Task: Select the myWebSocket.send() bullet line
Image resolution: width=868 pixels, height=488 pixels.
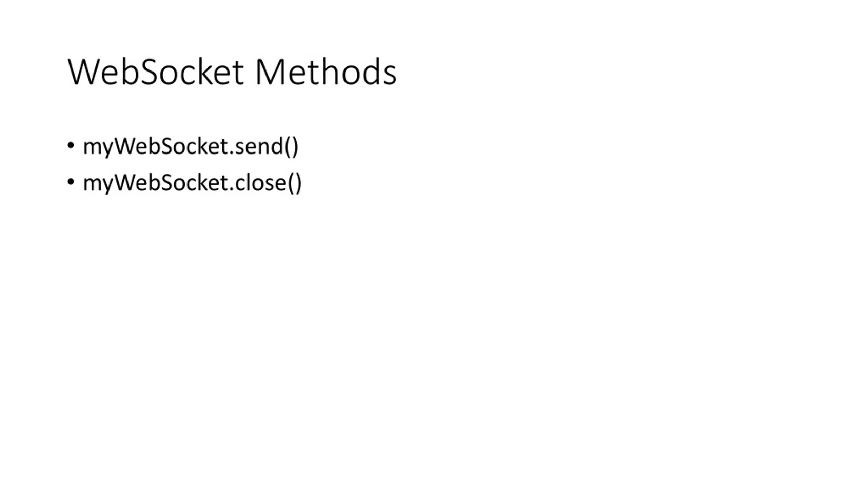Action: point(183,146)
